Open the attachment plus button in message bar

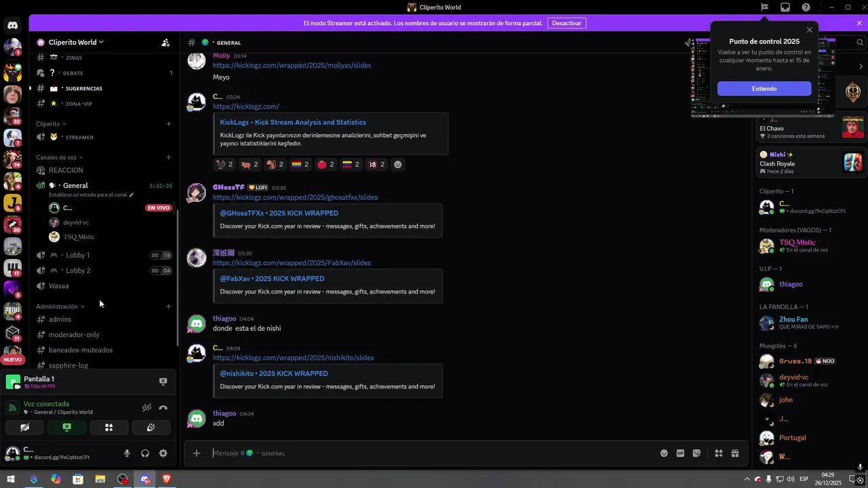point(197,453)
